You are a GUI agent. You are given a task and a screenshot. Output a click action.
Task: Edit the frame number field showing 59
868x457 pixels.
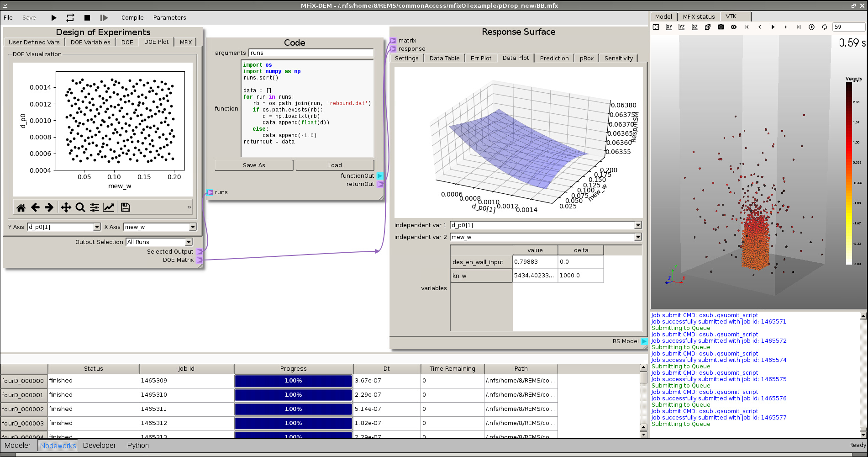tap(848, 27)
